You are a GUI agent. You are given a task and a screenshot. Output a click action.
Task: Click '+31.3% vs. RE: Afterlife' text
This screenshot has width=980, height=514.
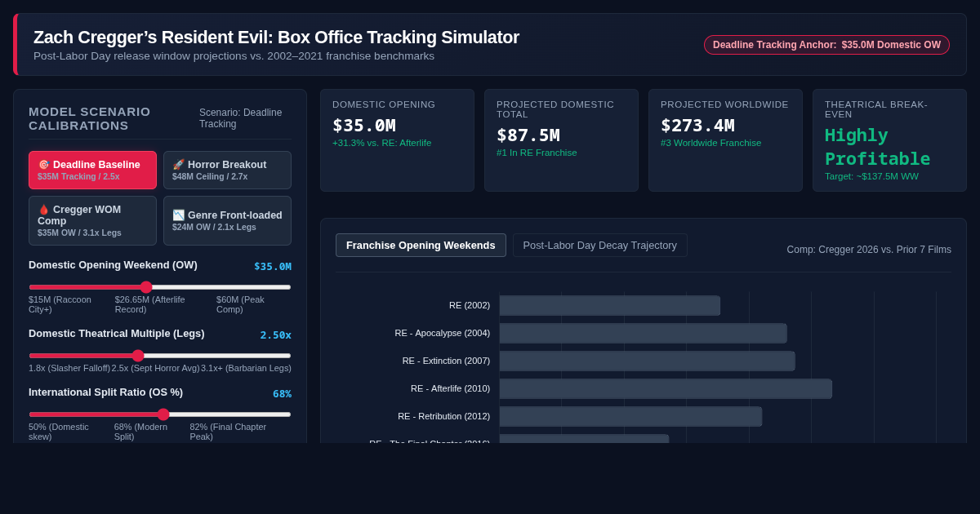click(381, 143)
